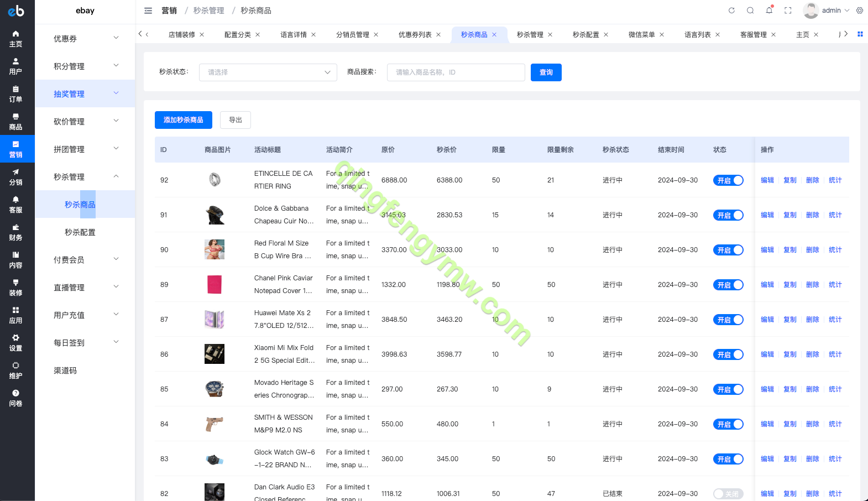Click 编辑 for ID 92
The image size is (868, 501).
coord(767,180)
